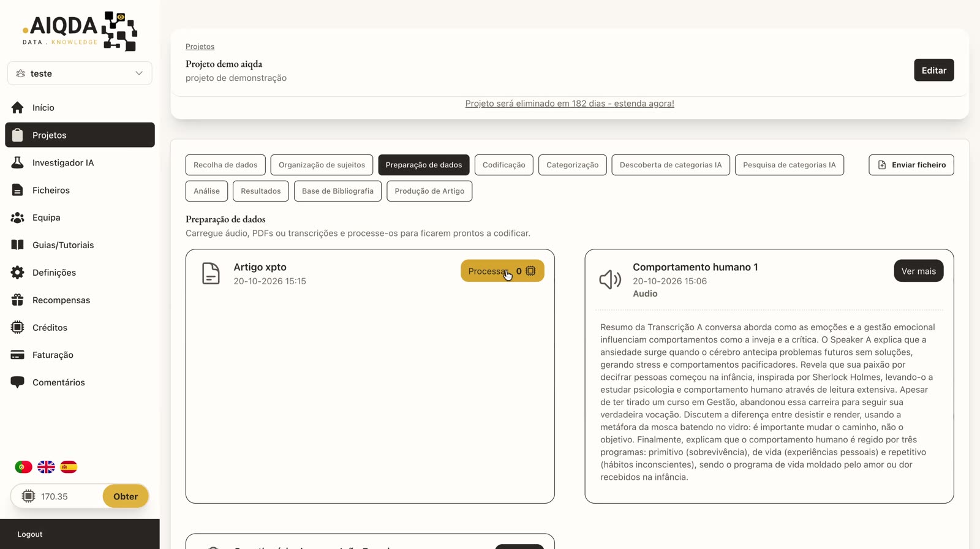This screenshot has width=980, height=549.
Task: Switch language with the UK flag
Action: pos(46,467)
